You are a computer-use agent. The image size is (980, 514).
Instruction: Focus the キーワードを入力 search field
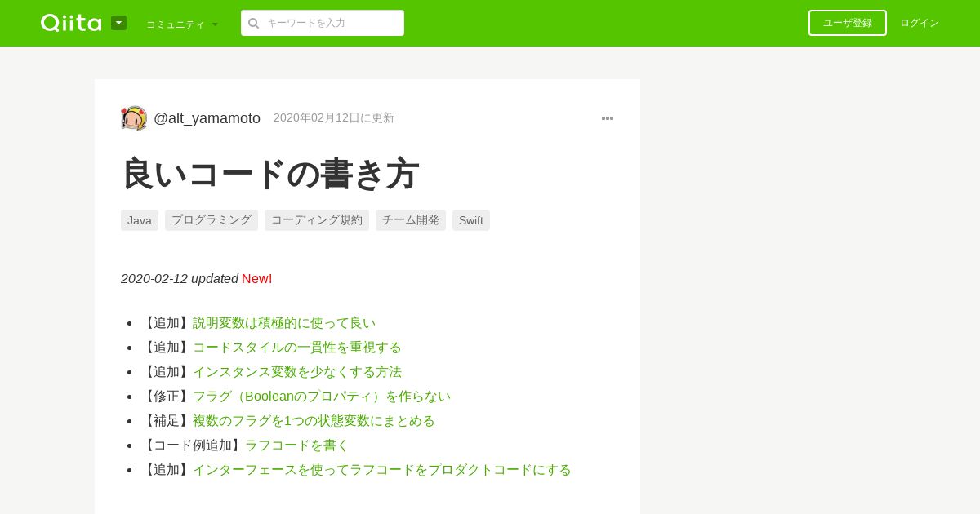[323, 23]
